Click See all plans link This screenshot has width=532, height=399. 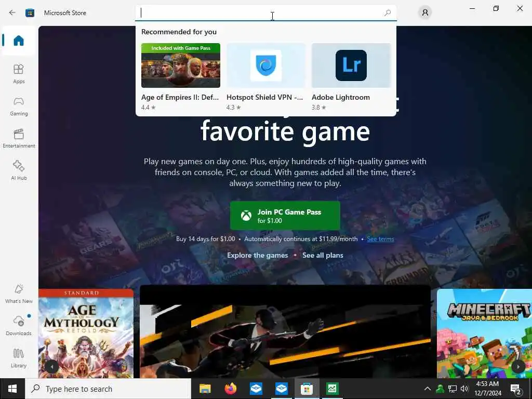pyautogui.click(x=323, y=255)
